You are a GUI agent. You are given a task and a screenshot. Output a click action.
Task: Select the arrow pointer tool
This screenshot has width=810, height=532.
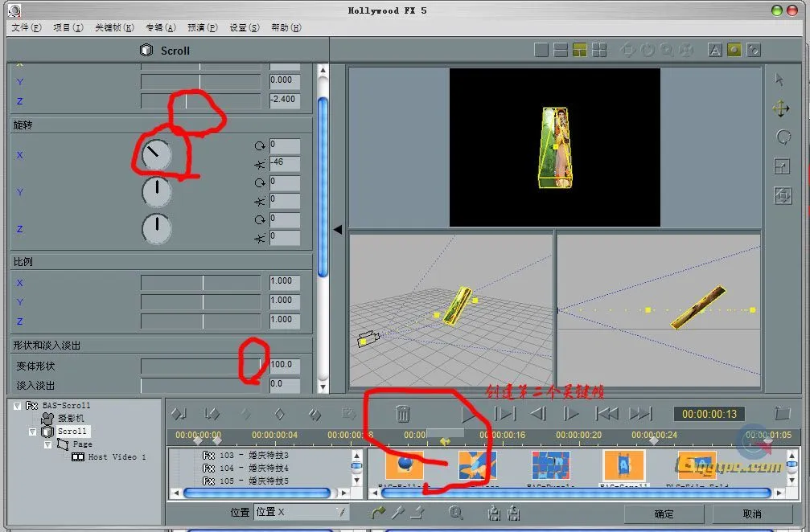[779, 80]
